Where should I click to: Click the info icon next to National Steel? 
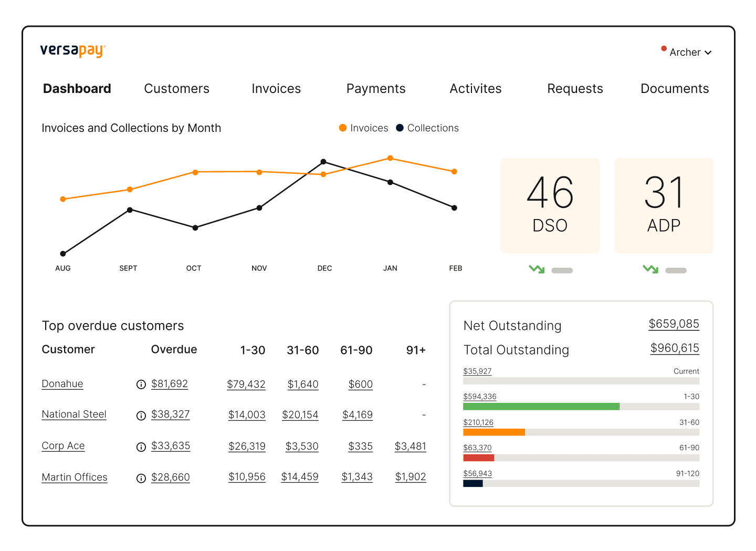(x=141, y=415)
